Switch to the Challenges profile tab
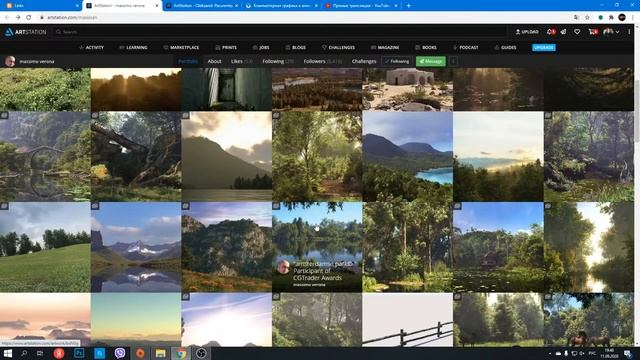 pos(364,61)
